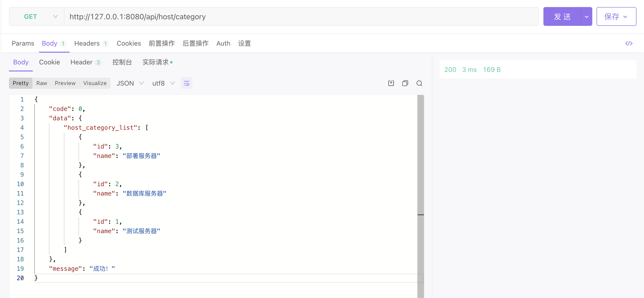Screen dimensions: 644x298
Task: Switch response view to Raw
Action: click(42, 83)
